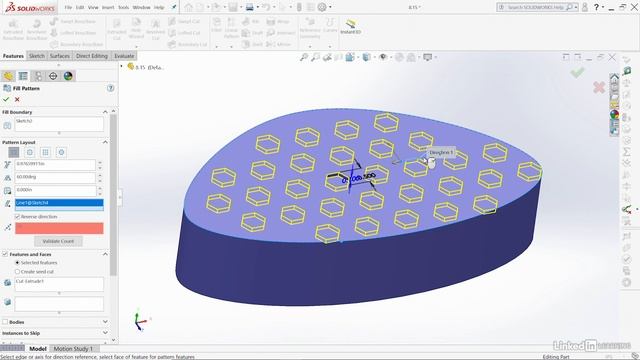640x360 pixels.
Task: Cancel the Fill Pattern with red X
Action: [17, 99]
